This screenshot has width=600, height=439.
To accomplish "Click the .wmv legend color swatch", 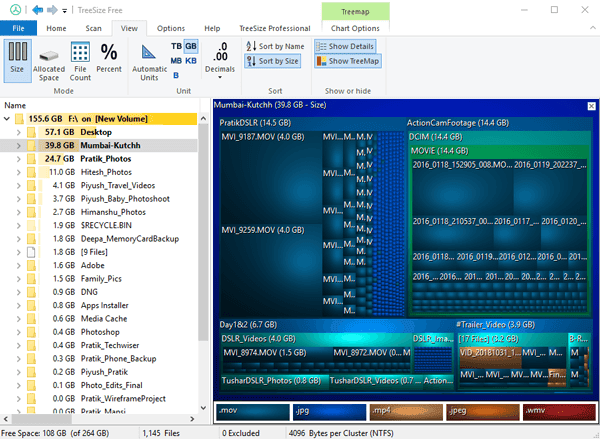I will 559,412.
